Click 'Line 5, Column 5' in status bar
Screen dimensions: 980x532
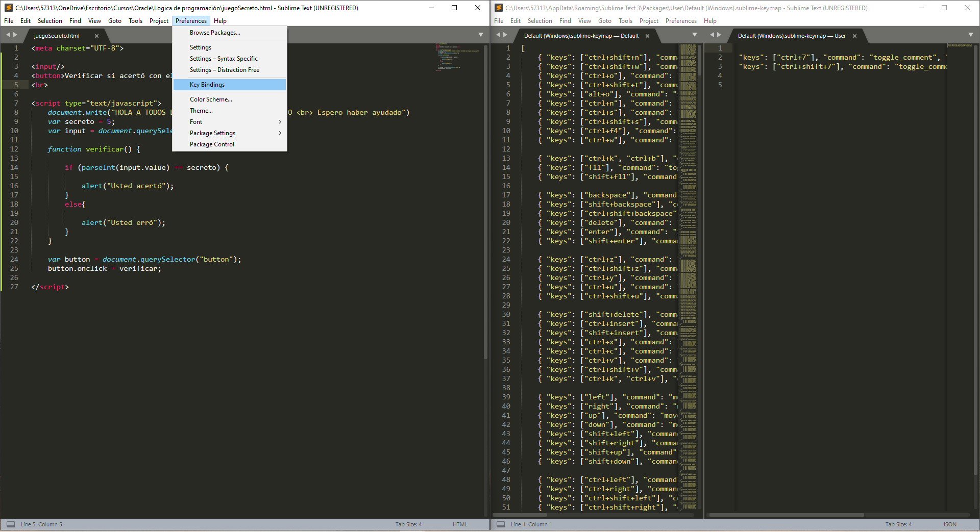click(x=41, y=524)
